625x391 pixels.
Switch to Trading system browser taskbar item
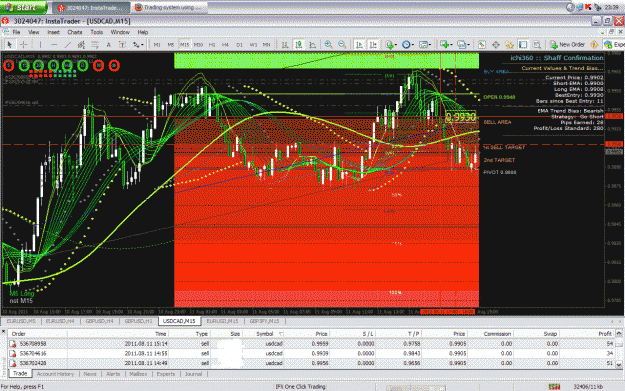(x=170, y=8)
